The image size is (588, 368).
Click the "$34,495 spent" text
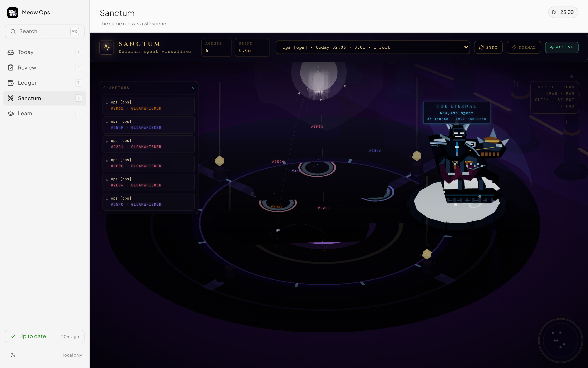pos(457,113)
